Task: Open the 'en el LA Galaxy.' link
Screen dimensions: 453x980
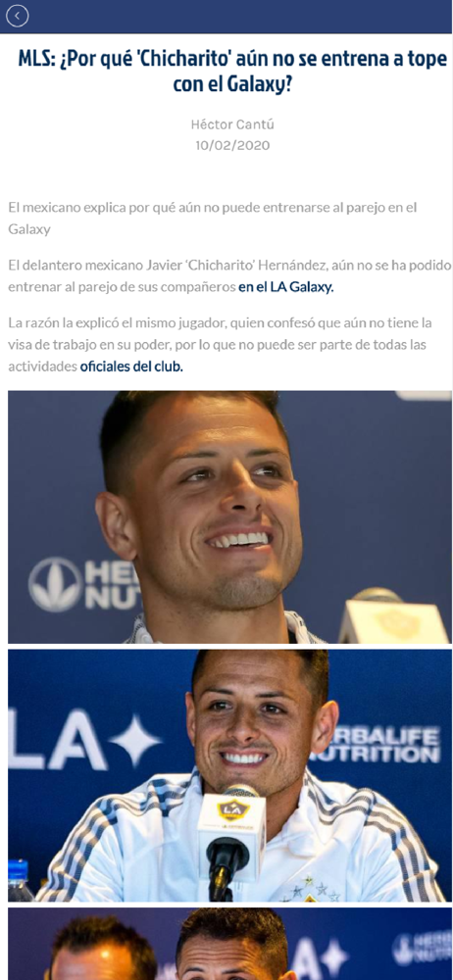Action: [x=286, y=287]
